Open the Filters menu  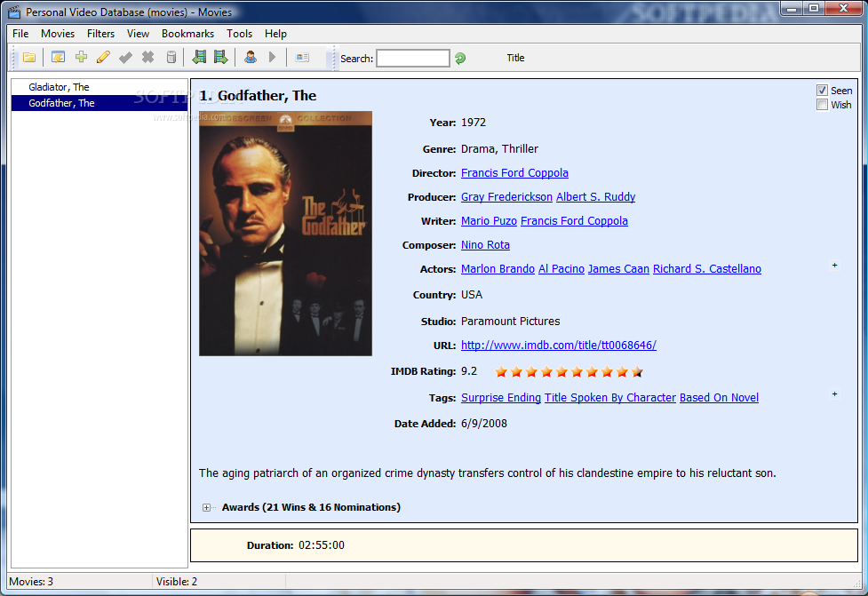click(x=100, y=34)
